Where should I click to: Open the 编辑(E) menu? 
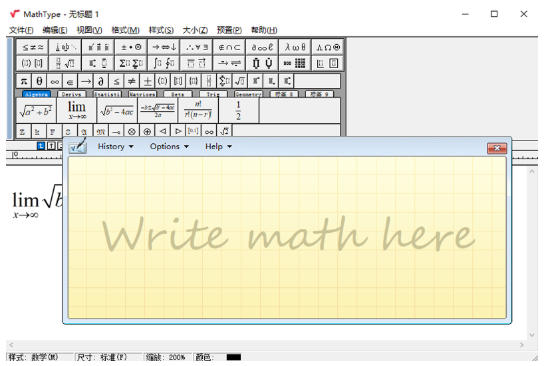click(55, 30)
